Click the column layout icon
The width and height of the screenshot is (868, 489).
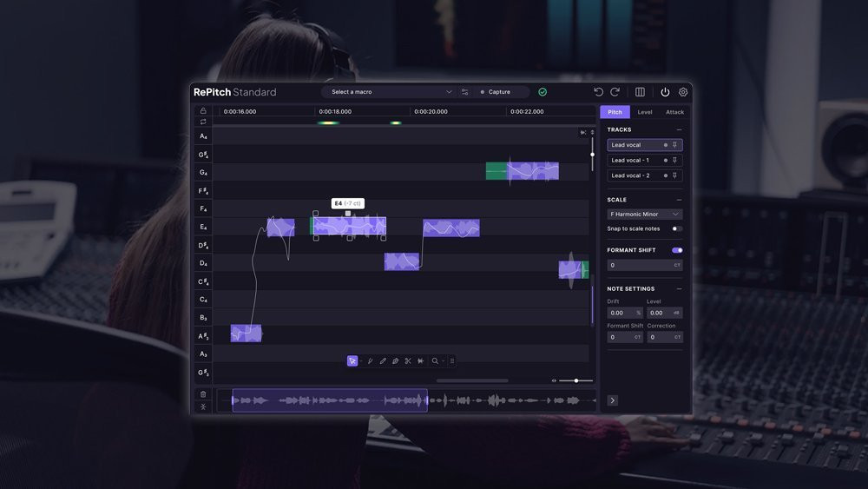click(x=640, y=92)
